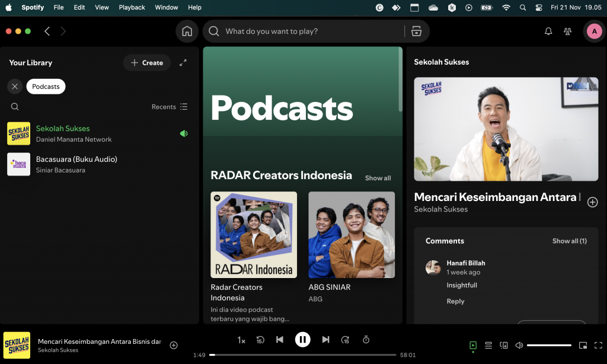
Task: Reply to Hanafi Billah's comment
Action: click(x=455, y=301)
